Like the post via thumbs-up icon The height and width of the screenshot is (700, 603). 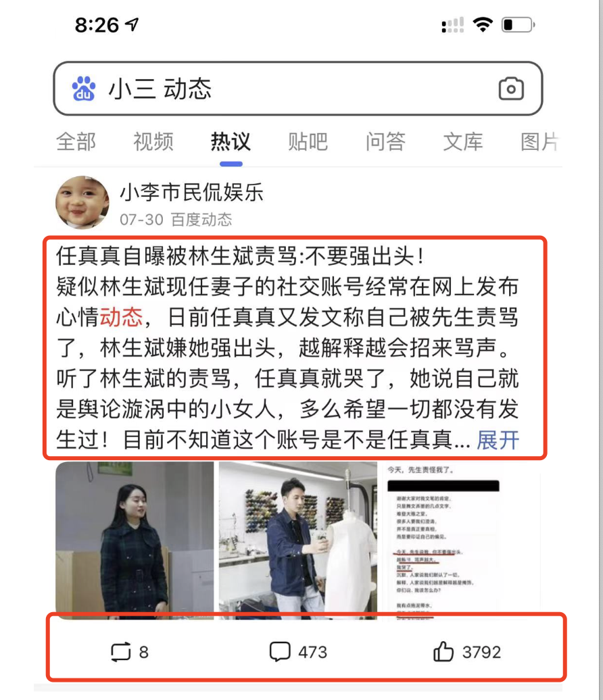pos(443,651)
